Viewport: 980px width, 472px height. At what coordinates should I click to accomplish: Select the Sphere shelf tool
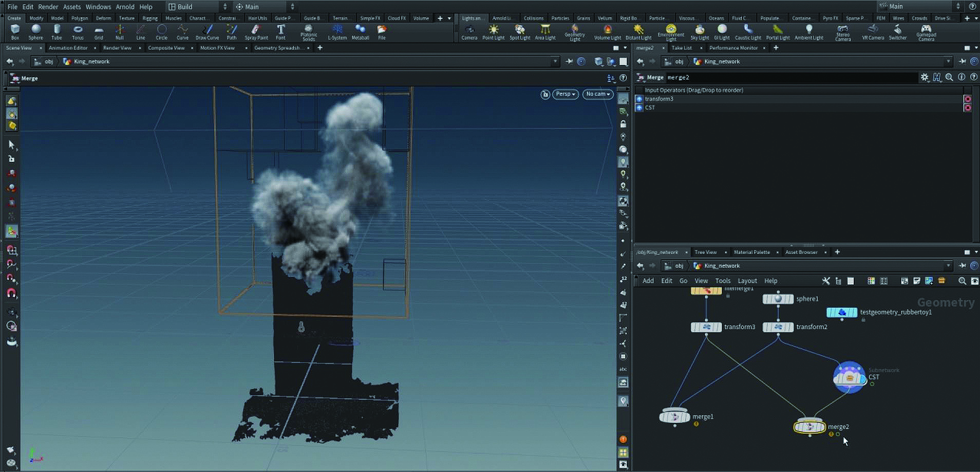(x=35, y=31)
